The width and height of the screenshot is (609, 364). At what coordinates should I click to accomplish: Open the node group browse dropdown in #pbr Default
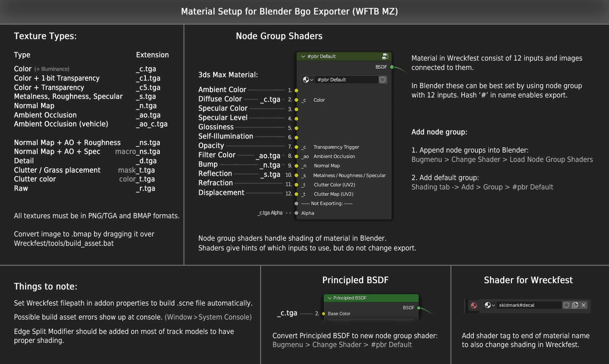[x=308, y=80]
